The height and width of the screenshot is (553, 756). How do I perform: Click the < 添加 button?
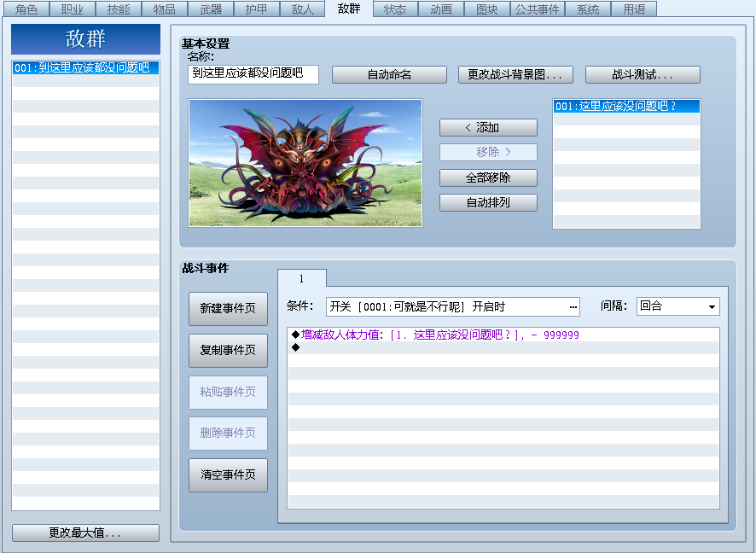[488, 127]
